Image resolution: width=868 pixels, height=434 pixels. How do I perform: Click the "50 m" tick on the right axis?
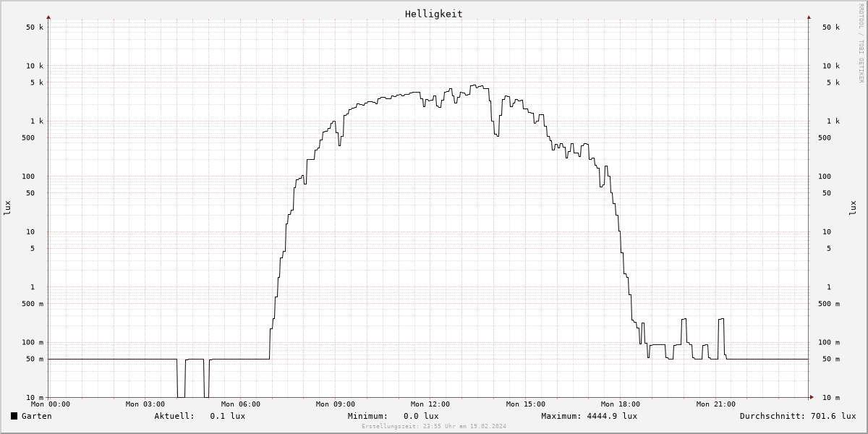831,359
